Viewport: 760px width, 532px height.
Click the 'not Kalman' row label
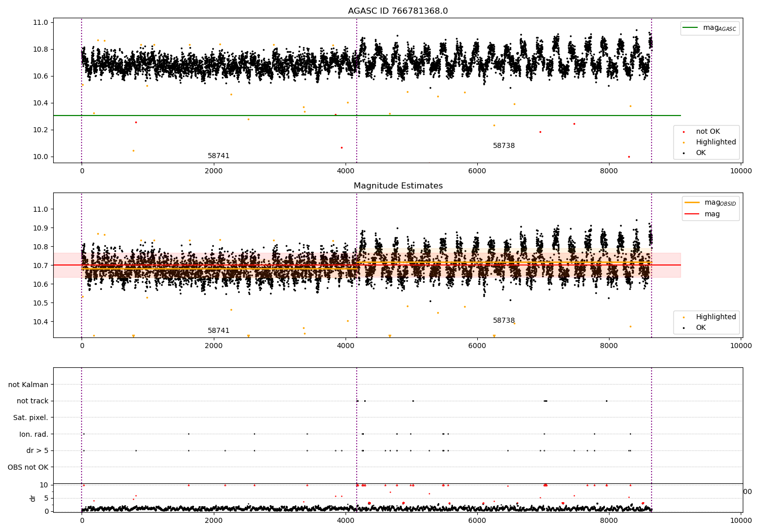pyautogui.click(x=28, y=385)
